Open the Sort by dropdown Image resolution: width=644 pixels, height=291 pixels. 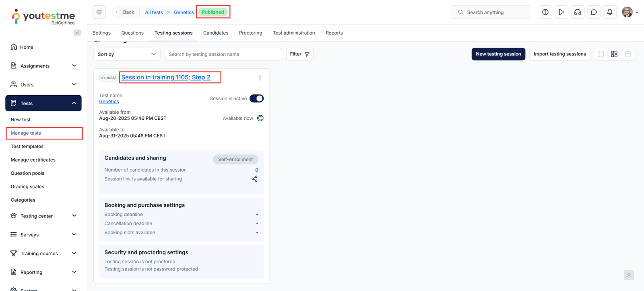tap(127, 54)
